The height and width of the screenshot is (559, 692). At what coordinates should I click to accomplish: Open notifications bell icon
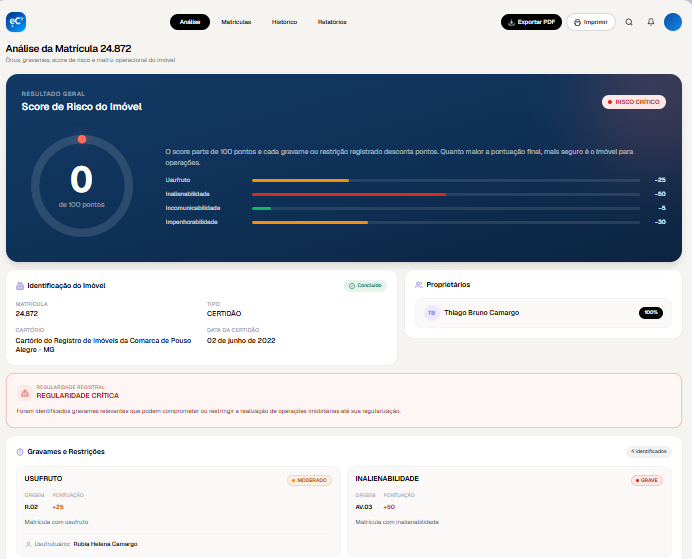pyautogui.click(x=651, y=22)
